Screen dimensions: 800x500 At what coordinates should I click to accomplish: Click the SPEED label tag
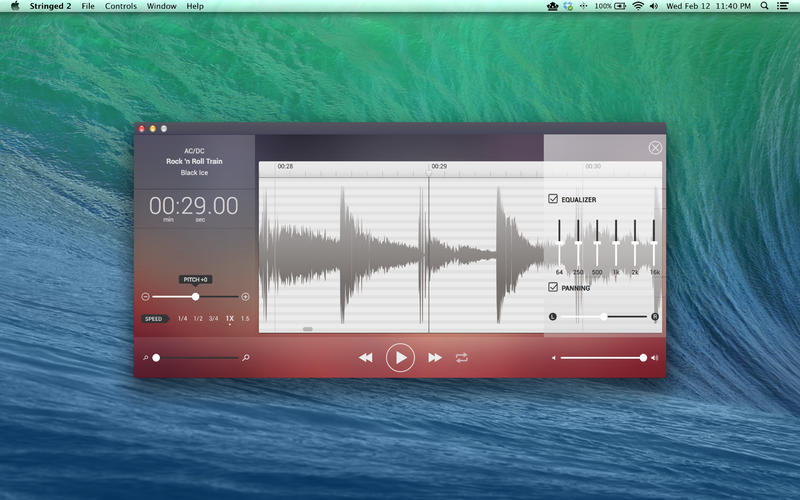point(154,319)
